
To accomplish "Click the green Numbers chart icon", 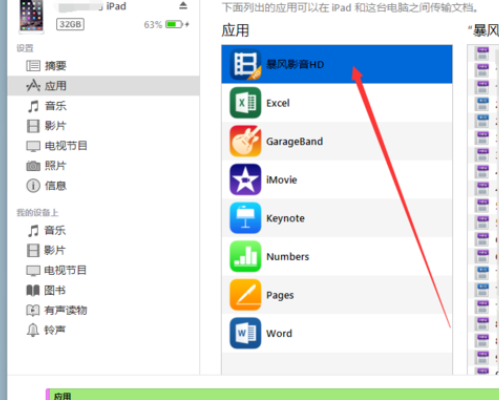I will click(x=245, y=256).
